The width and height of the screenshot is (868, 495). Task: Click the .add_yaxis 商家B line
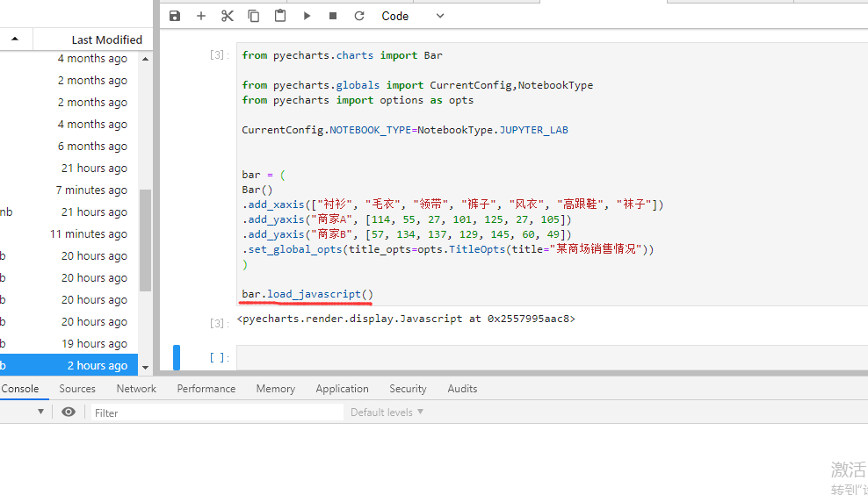(x=407, y=234)
